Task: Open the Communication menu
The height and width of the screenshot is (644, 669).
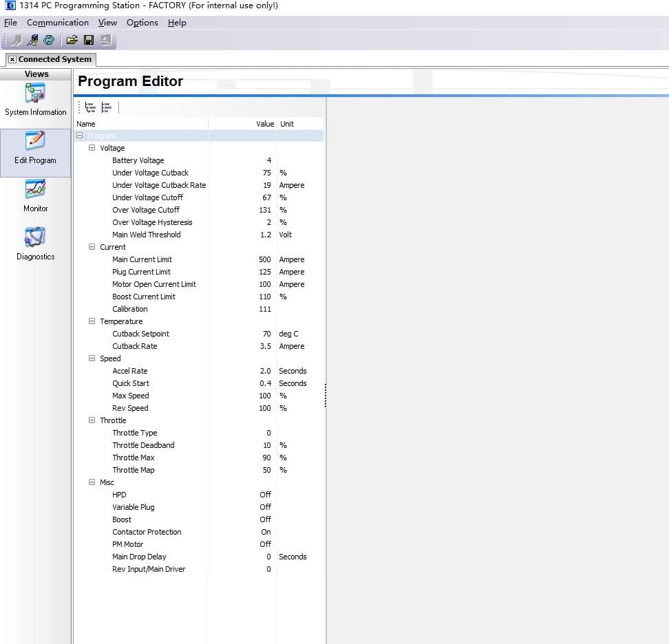Action: click(58, 23)
